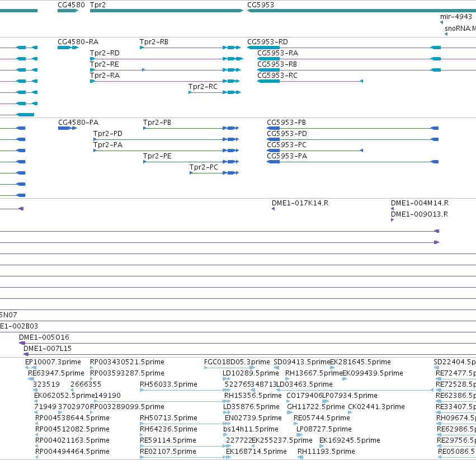This screenshot has width=476, height=460.
Task: Click the EK281645.5prime label
Action: click(x=360, y=362)
